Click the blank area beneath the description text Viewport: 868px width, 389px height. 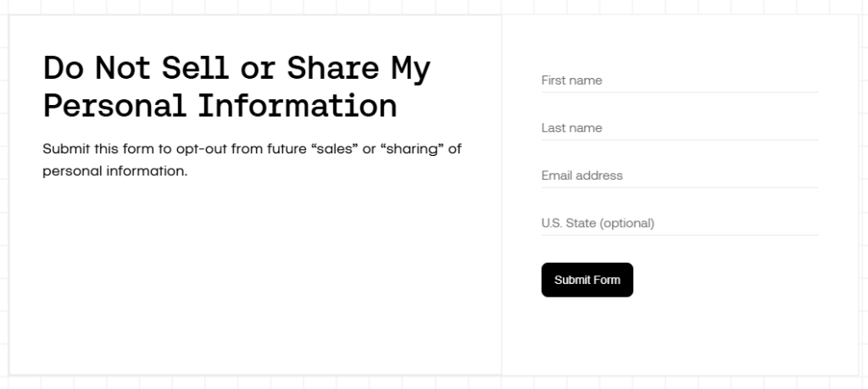(x=254, y=271)
